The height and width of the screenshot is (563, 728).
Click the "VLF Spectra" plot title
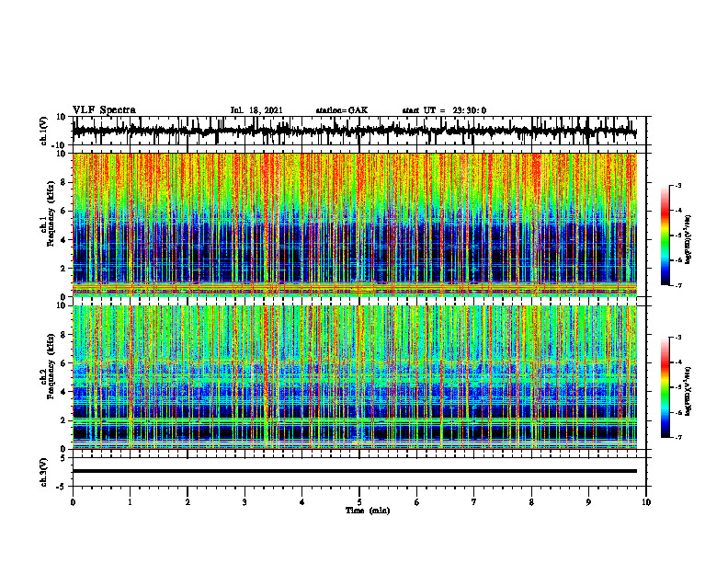[x=104, y=109]
